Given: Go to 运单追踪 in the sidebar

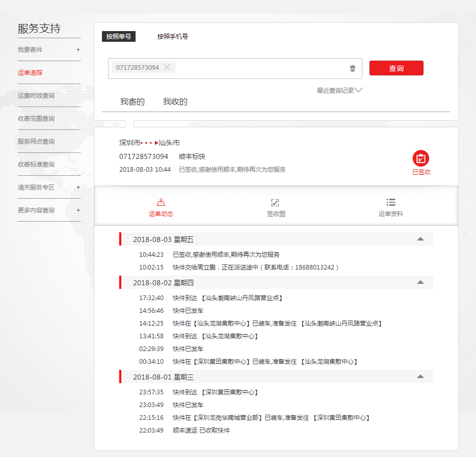Looking at the screenshot, I should (x=30, y=72).
